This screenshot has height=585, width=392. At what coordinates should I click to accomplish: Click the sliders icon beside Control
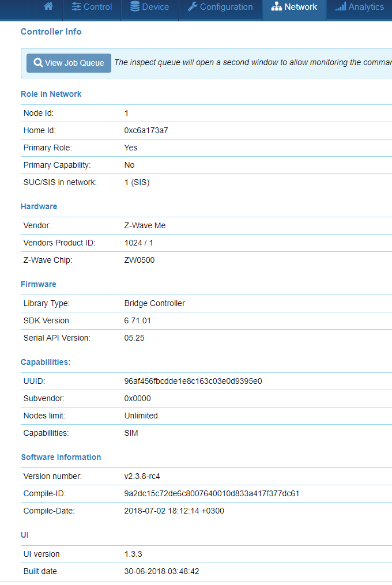(x=76, y=7)
